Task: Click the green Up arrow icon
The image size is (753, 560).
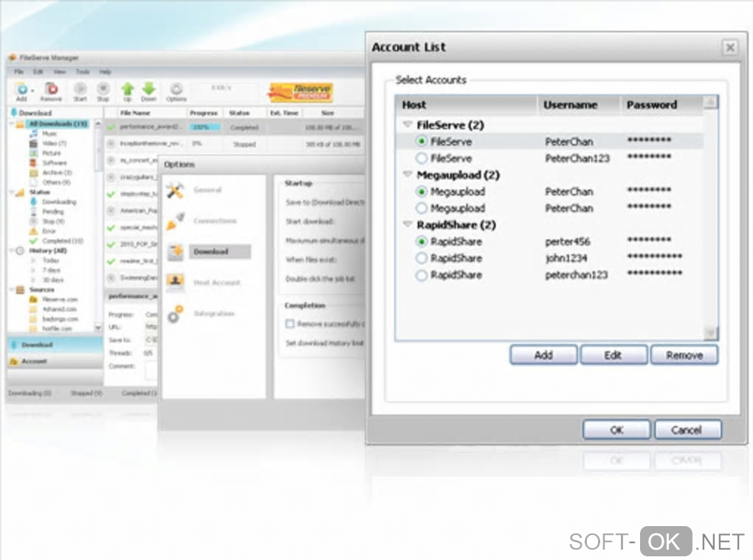Action: pyautogui.click(x=127, y=89)
